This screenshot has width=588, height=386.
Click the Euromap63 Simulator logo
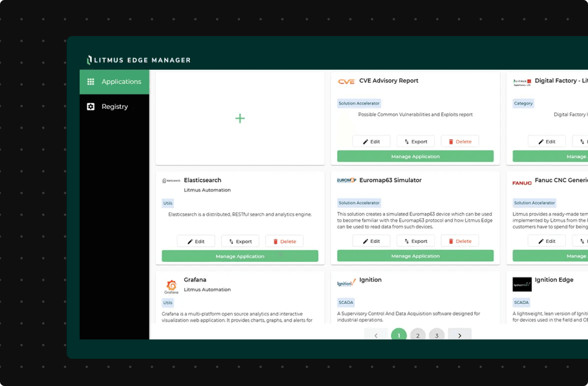click(x=346, y=181)
